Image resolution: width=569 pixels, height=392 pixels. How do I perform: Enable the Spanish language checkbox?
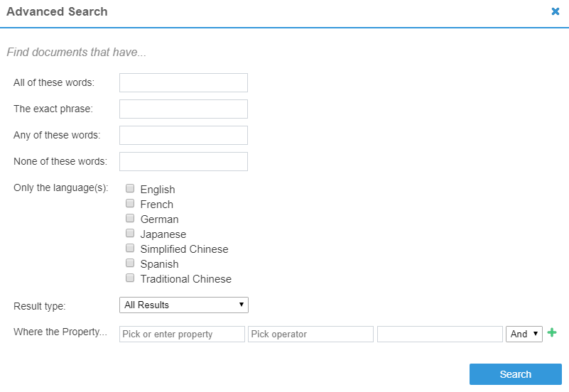click(130, 263)
